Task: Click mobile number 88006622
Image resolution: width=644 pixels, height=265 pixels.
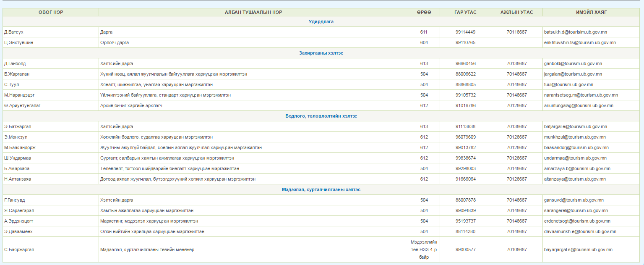Action: coord(465,74)
